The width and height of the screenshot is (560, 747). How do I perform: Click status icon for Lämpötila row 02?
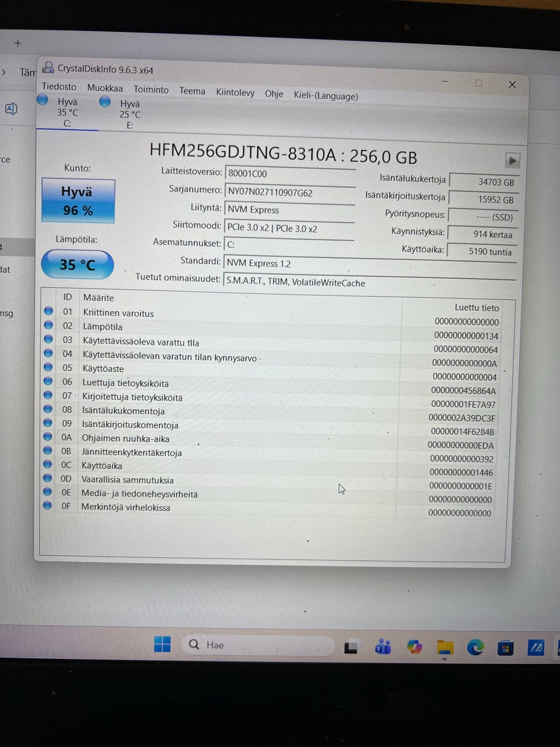[x=49, y=325]
